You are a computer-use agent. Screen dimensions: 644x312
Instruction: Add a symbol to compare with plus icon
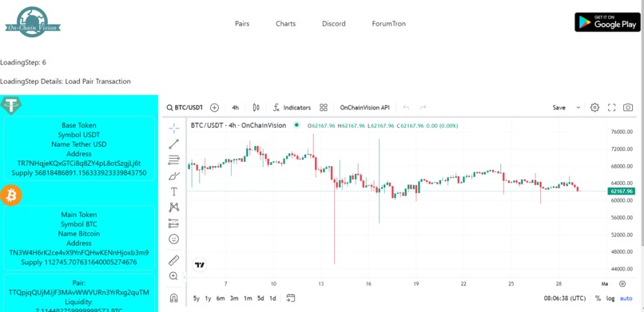pyautogui.click(x=214, y=108)
